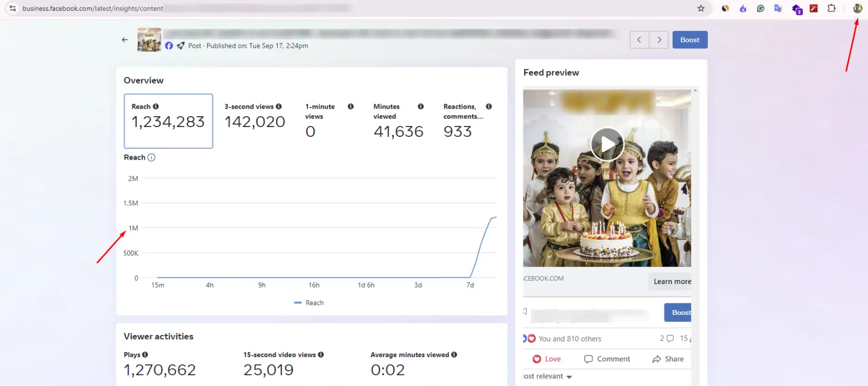Go to previous post with left chevron

point(639,40)
